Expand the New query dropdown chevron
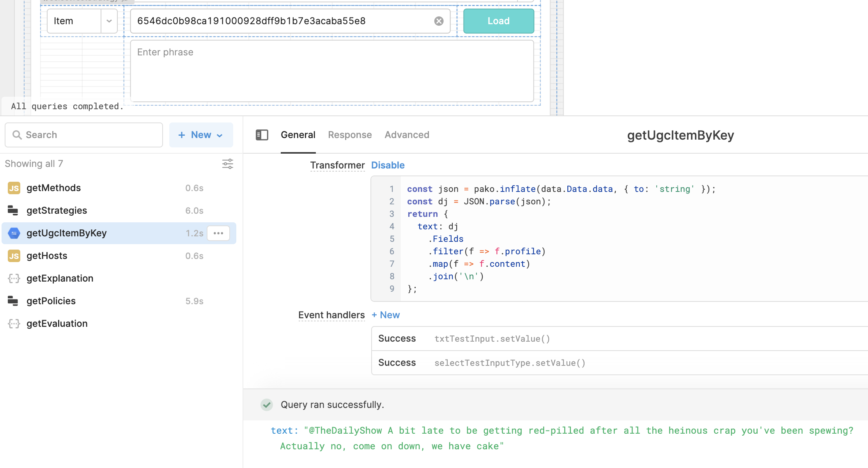The image size is (868, 468). (x=220, y=135)
